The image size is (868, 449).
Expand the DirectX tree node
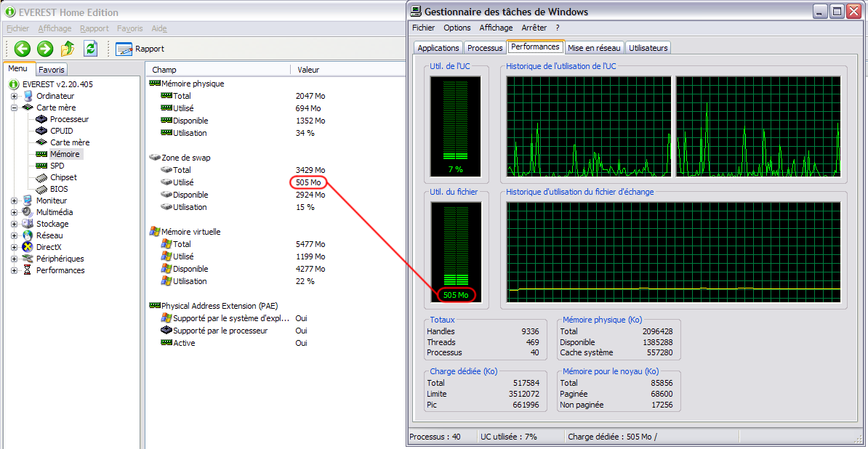pyautogui.click(x=15, y=247)
